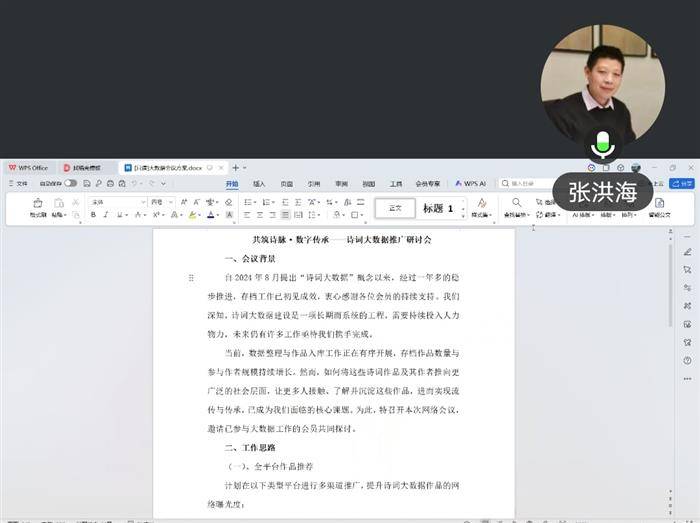This screenshot has width=700, height=523.
Task: Click the blue share button
Action: click(682, 183)
